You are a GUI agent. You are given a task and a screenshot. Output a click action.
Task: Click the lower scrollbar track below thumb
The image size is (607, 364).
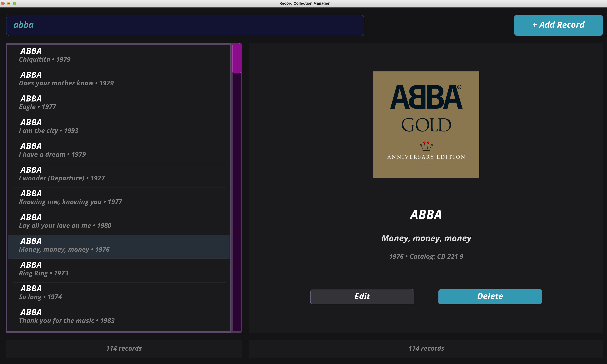click(236, 202)
